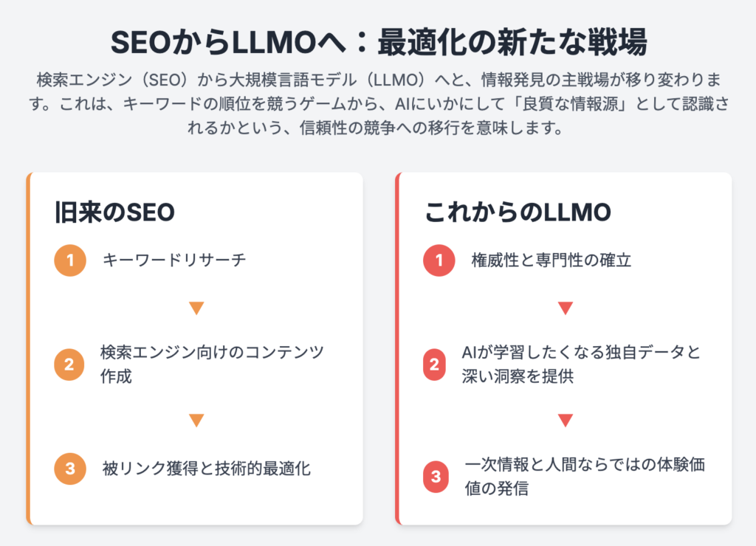The image size is (756, 546).
Task: Click the 権威性と専門性の確立 step text
Action: pos(551,260)
